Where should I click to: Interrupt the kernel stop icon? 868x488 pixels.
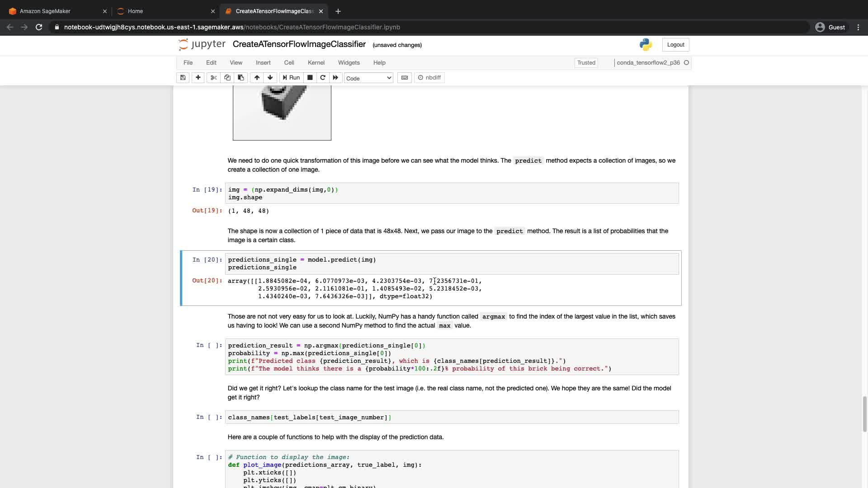click(x=310, y=78)
